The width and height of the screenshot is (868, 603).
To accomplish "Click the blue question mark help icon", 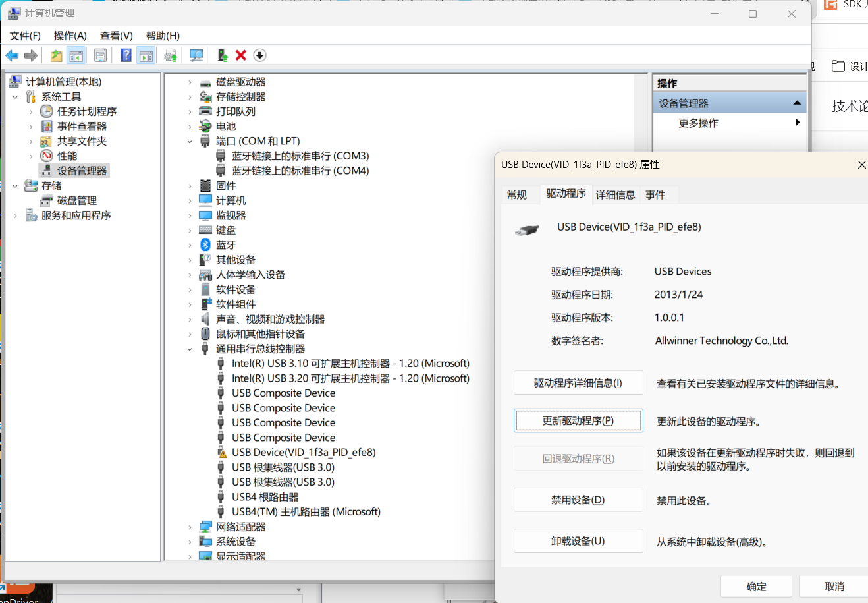I will [126, 55].
